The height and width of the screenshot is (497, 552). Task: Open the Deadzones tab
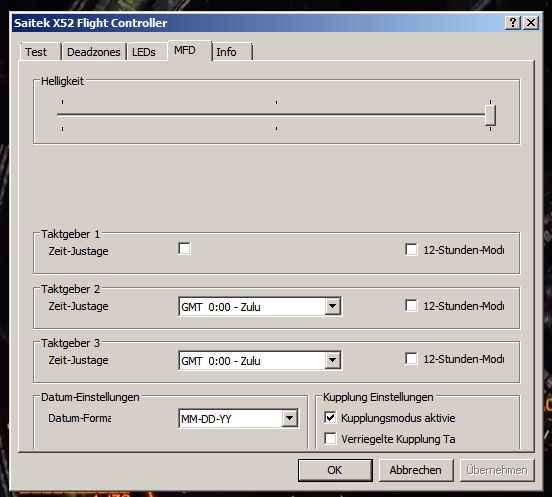(x=94, y=52)
